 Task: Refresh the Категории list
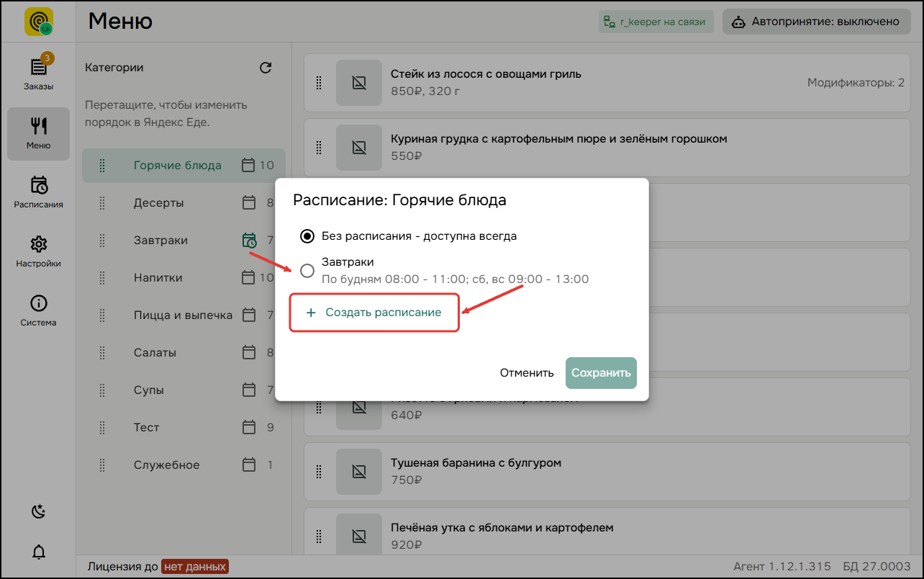coord(266,68)
